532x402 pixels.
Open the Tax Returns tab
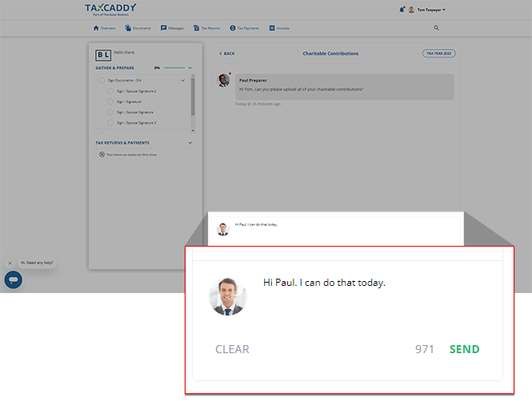[206, 28]
